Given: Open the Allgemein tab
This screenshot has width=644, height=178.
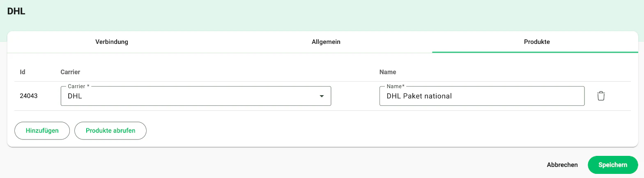Looking at the screenshot, I should tap(326, 42).
